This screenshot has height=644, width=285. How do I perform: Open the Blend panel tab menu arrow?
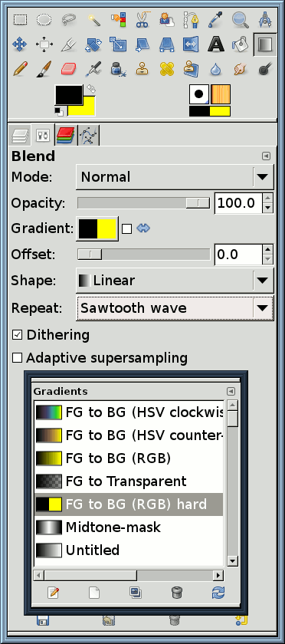pyautogui.click(x=266, y=156)
